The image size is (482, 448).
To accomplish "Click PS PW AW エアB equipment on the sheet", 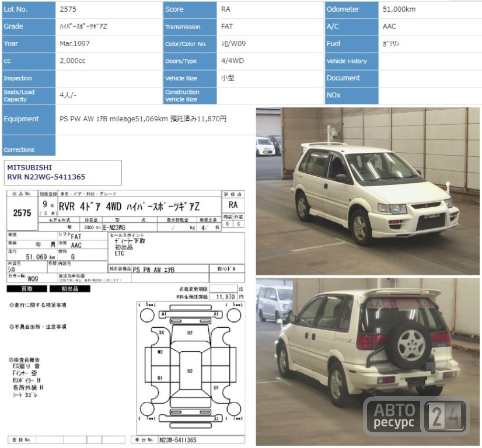I will click(x=153, y=269).
